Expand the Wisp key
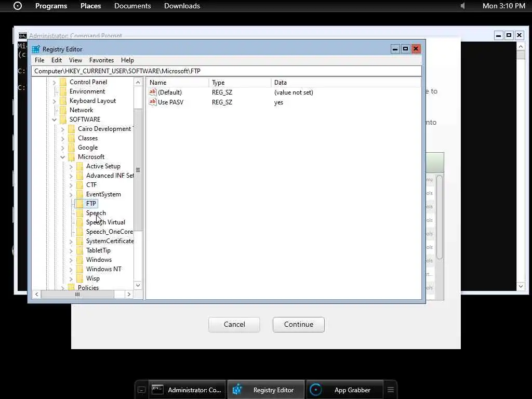The image size is (532, 399). click(71, 278)
